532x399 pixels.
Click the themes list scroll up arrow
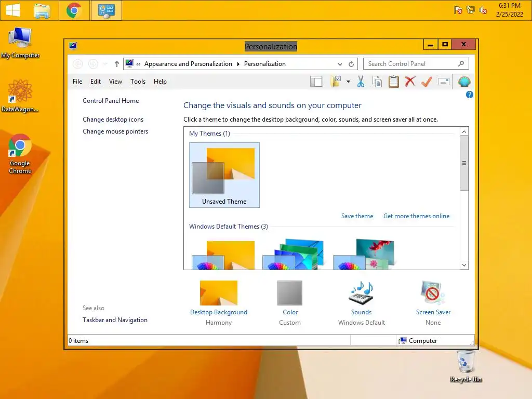tap(464, 131)
